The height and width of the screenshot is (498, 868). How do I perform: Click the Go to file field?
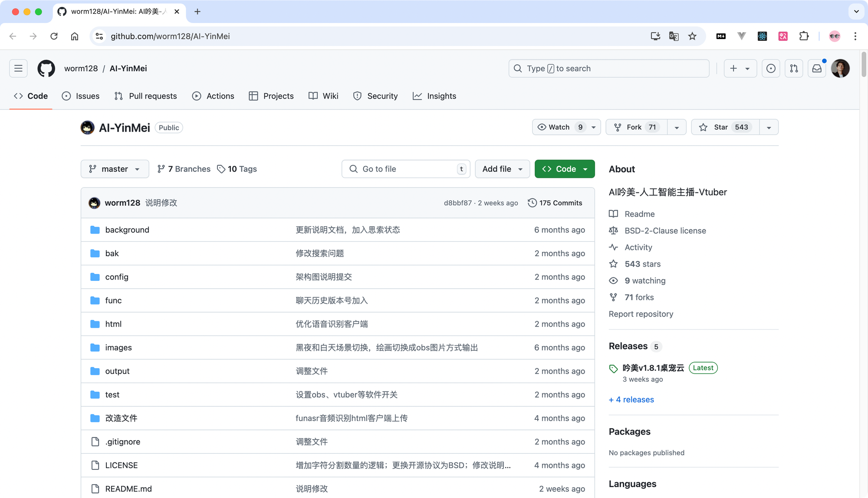(406, 169)
